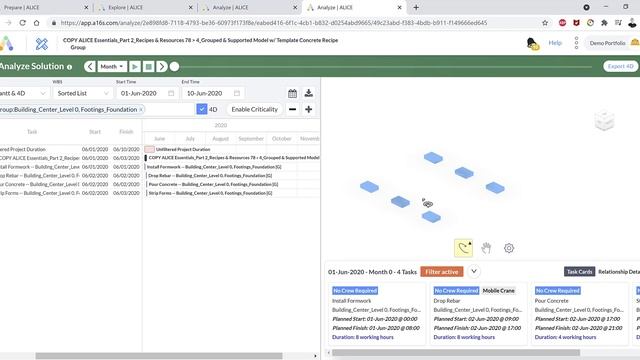The image size is (640, 360).
Task: Zoom in Gantt with plus icon
Action: click(x=309, y=109)
